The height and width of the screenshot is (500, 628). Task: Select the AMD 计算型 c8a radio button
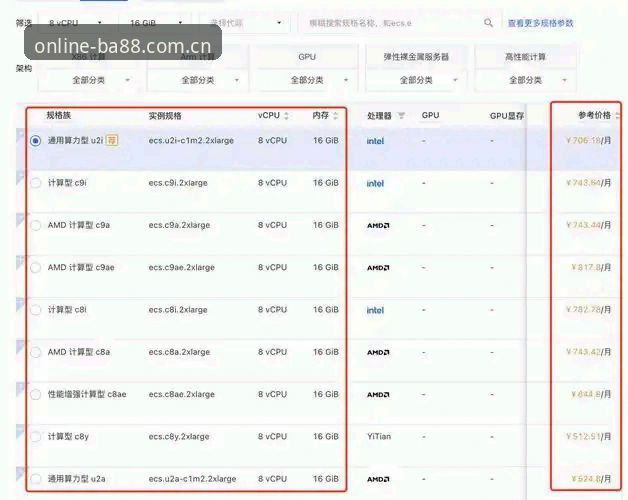[x=36, y=352]
